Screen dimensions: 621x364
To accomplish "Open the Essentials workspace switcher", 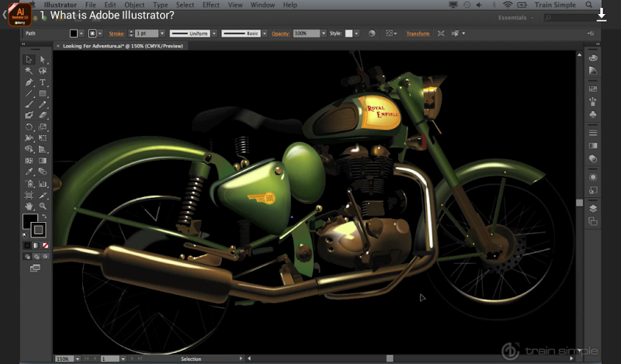I will (516, 17).
